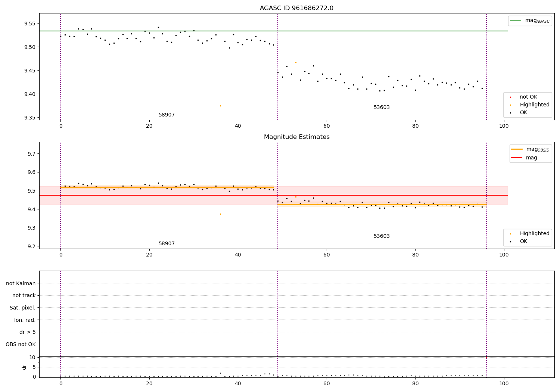Click the 100 x-tick under the bottom plot

[504, 383]
